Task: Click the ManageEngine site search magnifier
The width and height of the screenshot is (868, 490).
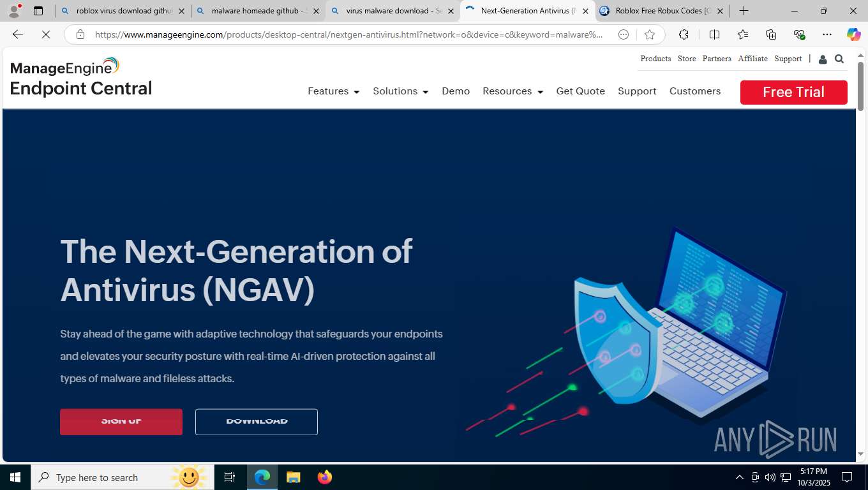Action: pos(839,59)
